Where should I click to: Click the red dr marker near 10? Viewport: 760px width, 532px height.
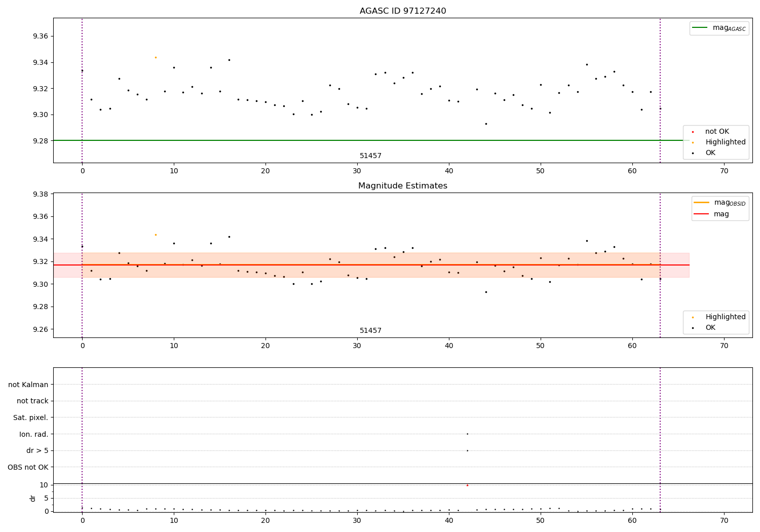point(467,485)
